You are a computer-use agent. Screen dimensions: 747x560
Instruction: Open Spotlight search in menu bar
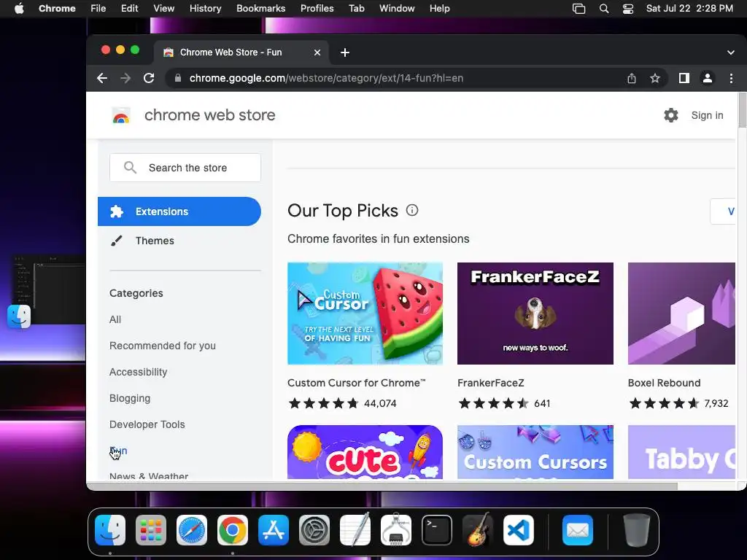point(604,9)
